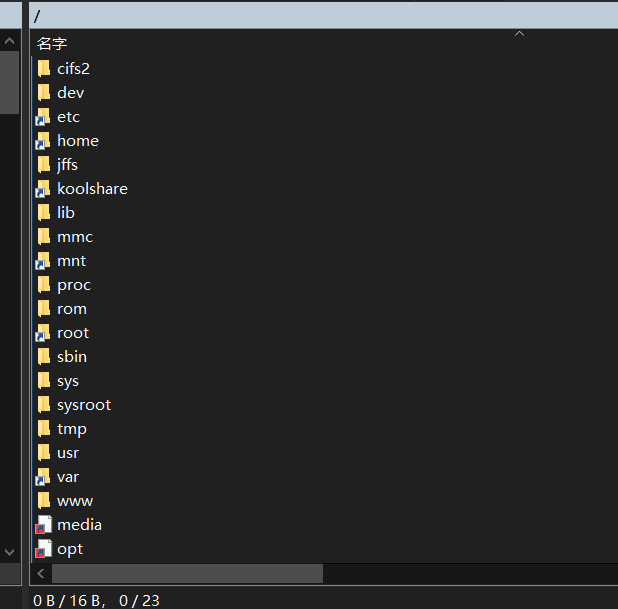Click the lib folder icon
This screenshot has height=609, width=618.
point(44,213)
